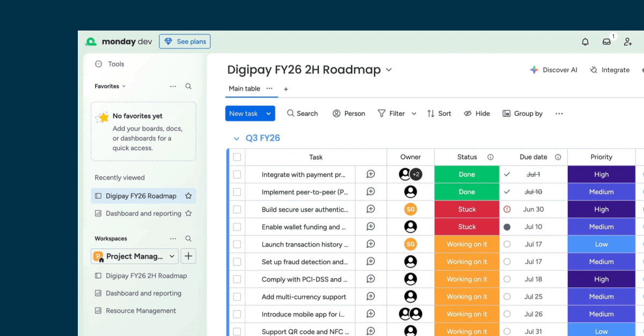Image resolution: width=644 pixels, height=336 pixels.
Task: Select the Main table tab
Action: (x=244, y=88)
